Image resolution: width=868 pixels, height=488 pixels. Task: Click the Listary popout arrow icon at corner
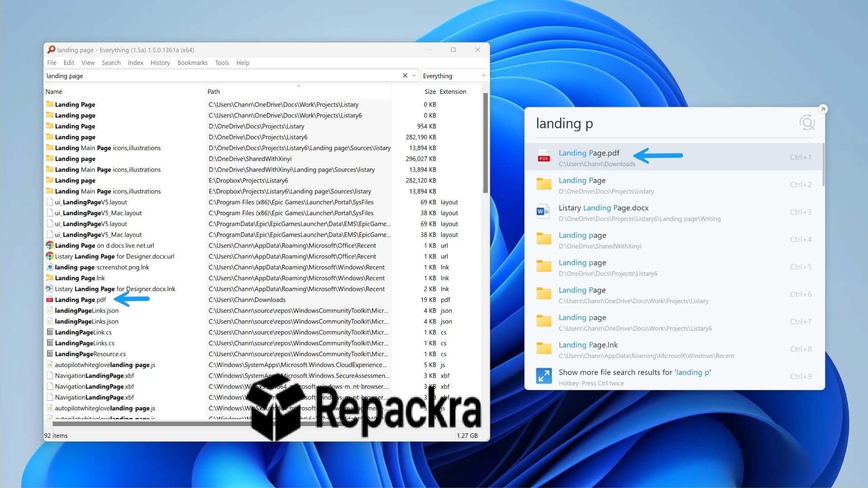(x=823, y=109)
